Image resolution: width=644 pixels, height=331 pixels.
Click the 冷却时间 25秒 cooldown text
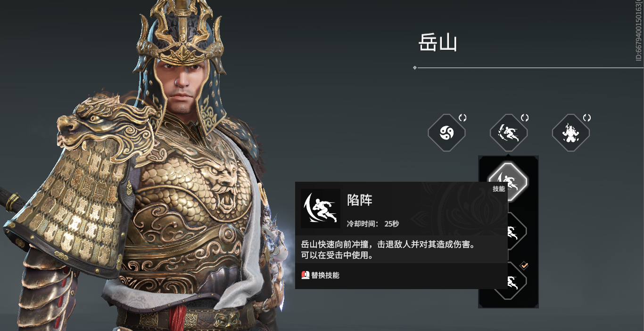(x=373, y=224)
